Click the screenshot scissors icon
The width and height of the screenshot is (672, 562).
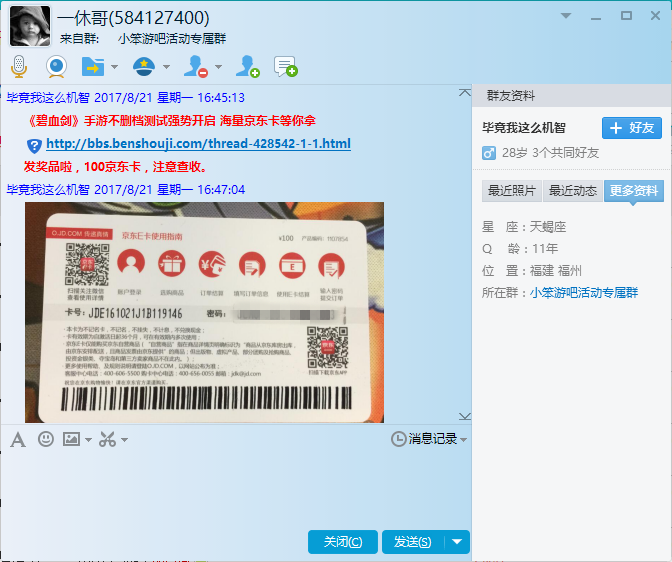(108, 439)
